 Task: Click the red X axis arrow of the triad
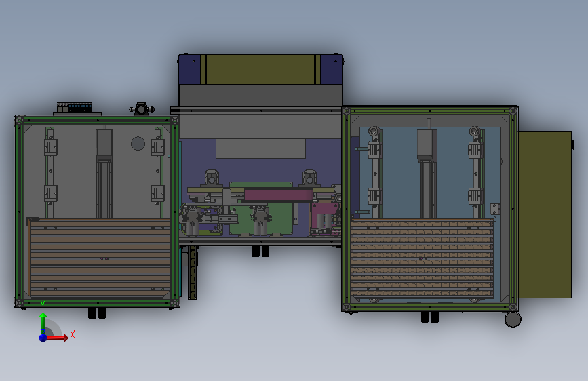click(x=57, y=338)
